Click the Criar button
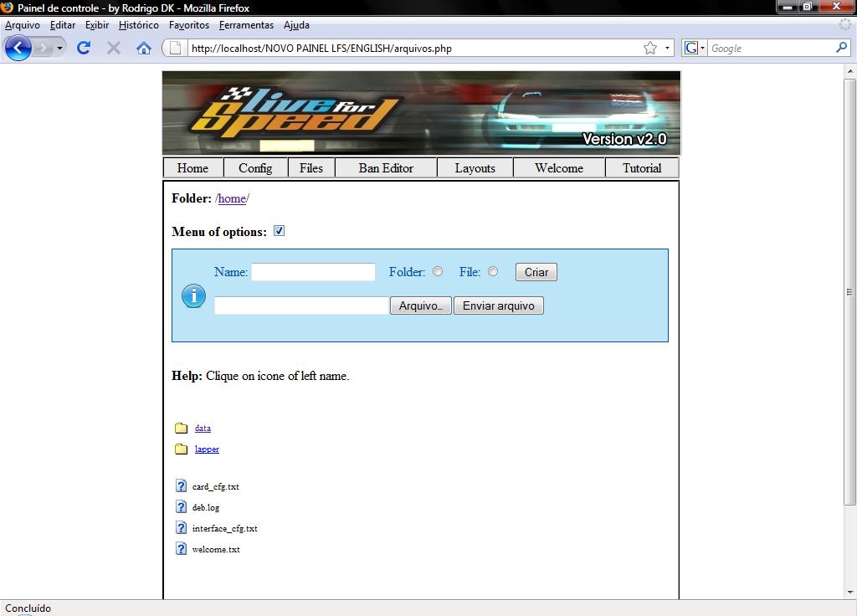This screenshot has height=616, width=857. [x=536, y=272]
